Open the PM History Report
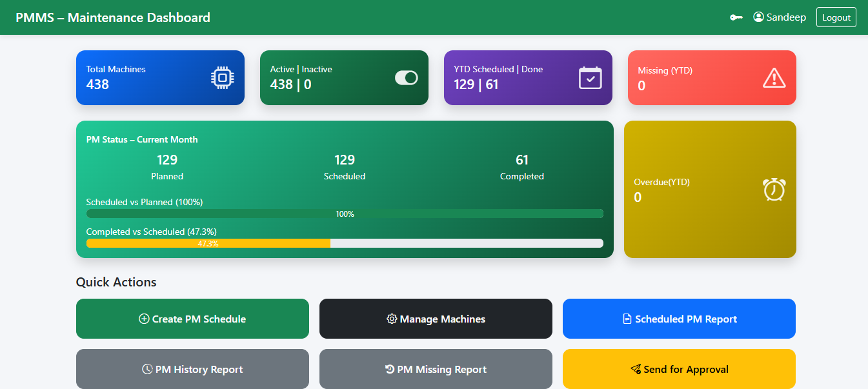The image size is (868, 389). [192, 369]
